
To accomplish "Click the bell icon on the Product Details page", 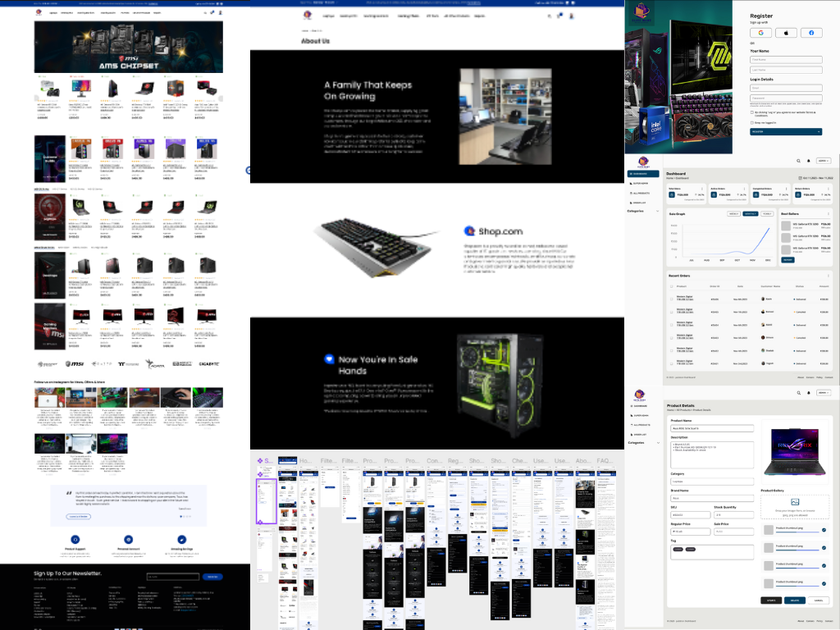I will click(808, 393).
